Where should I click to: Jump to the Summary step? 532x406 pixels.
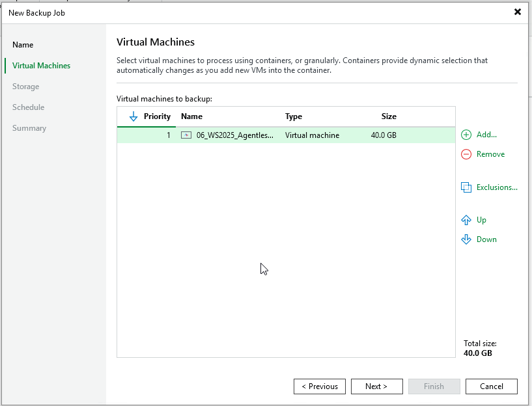coord(29,128)
